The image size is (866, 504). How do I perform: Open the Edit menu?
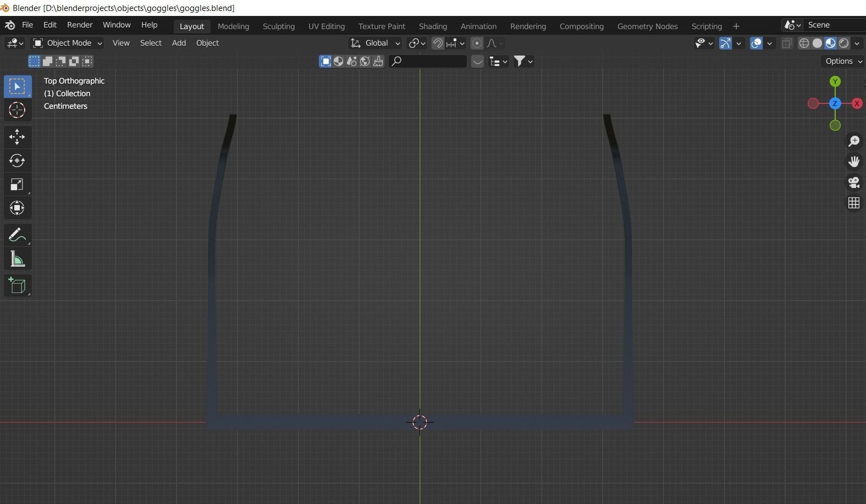(x=49, y=25)
